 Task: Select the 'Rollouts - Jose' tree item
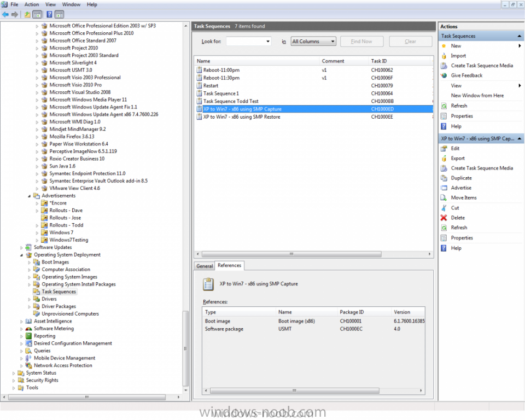point(65,218)
